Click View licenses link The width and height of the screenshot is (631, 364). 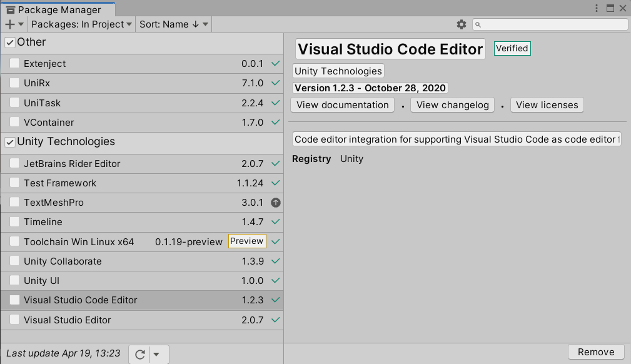coord(547,105)
